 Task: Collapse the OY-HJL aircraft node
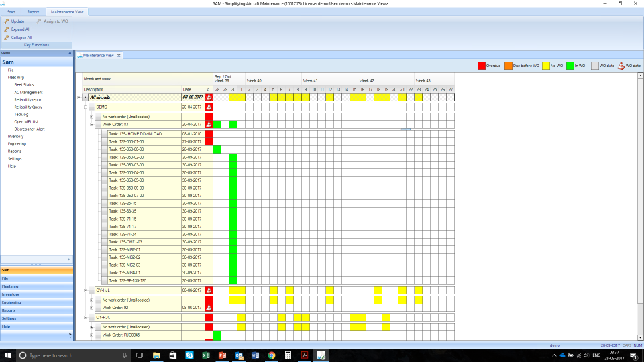point(85,290)
